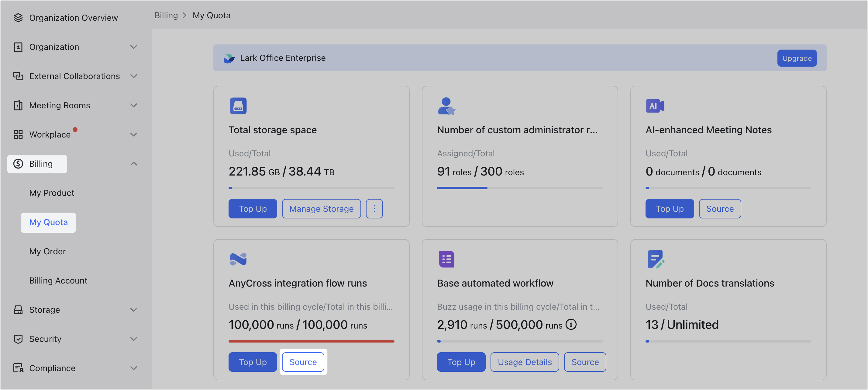Viewport: 868px width, 390px height.
Task: Click the Meeting Notes usage progress bar
Action: (x=728, y=188)
